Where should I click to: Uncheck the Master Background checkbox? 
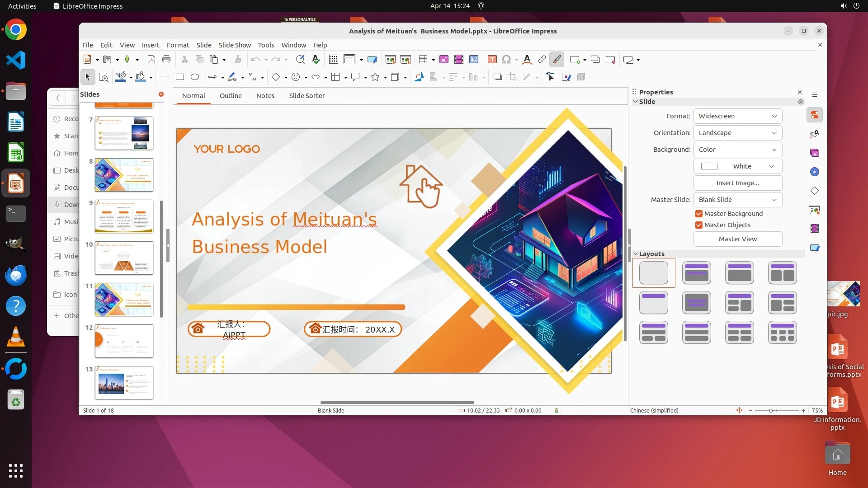(x=699, y=214)
